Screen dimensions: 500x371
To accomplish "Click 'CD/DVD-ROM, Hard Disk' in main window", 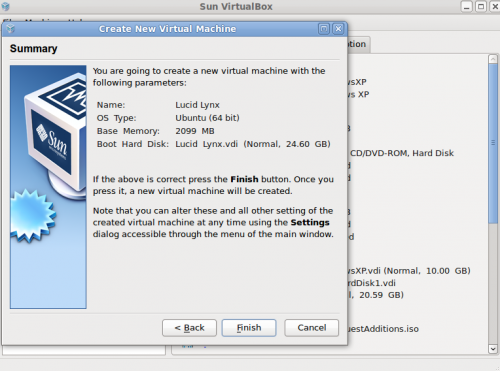I will pyautogui.click(x=402, y=153).
